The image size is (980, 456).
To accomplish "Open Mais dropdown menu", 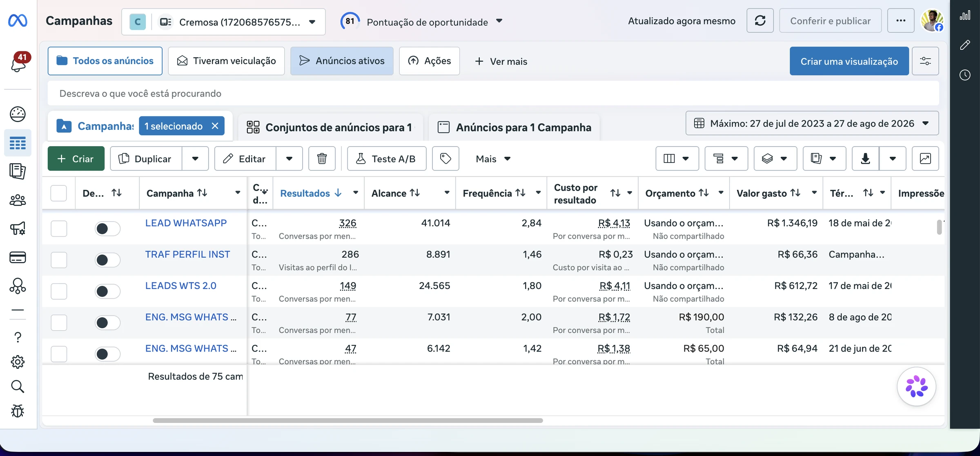I will (493, 158).
